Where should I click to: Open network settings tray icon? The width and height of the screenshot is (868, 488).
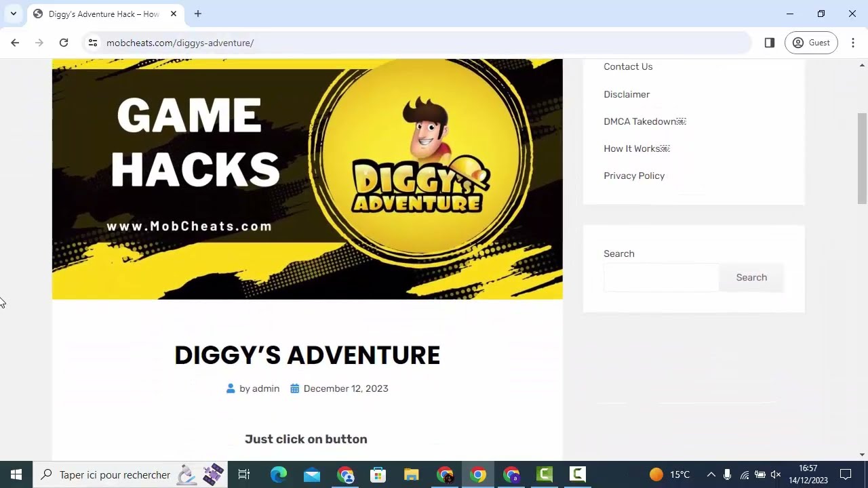(x=744, y=474)
